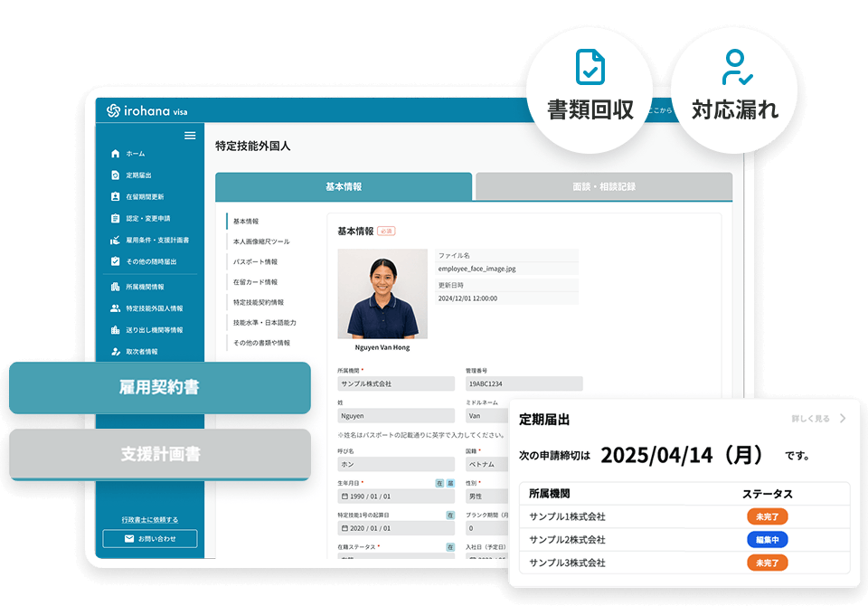The width and height of the screenshot is (868, 615).
Task: Click the 雇用契約書 button
Action: point(159,387)
